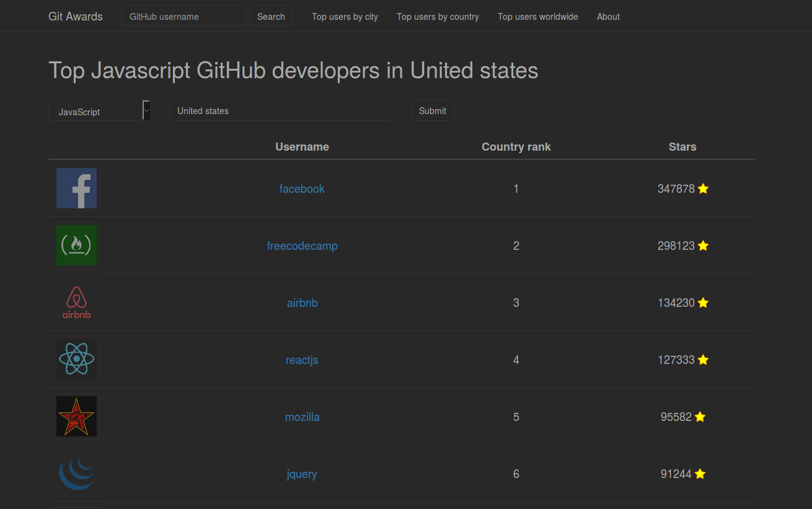Open the freecodecamp user link
Screen dimensions: 812x509
tap(302, 246)
